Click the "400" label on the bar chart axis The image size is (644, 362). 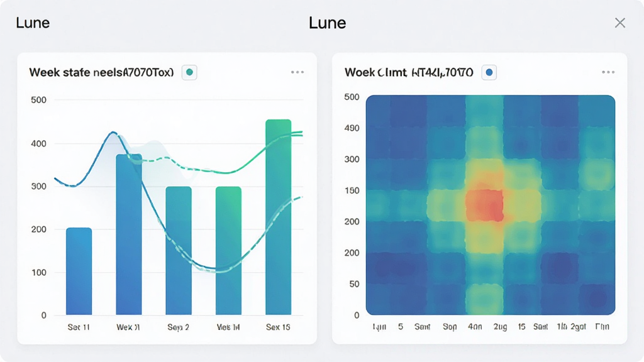38,144
